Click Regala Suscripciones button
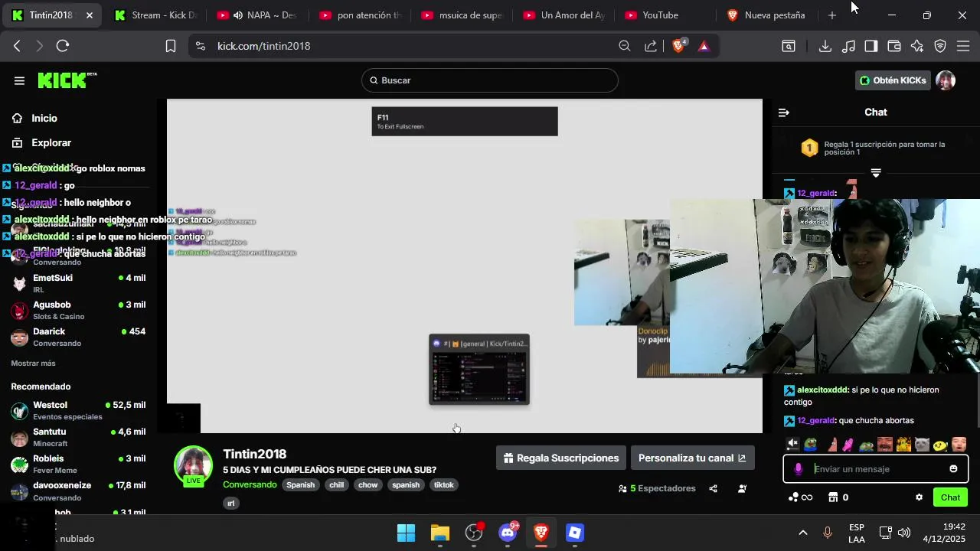Image resolution: width=980 pixels, height=551 pixels. click(561, 458)
